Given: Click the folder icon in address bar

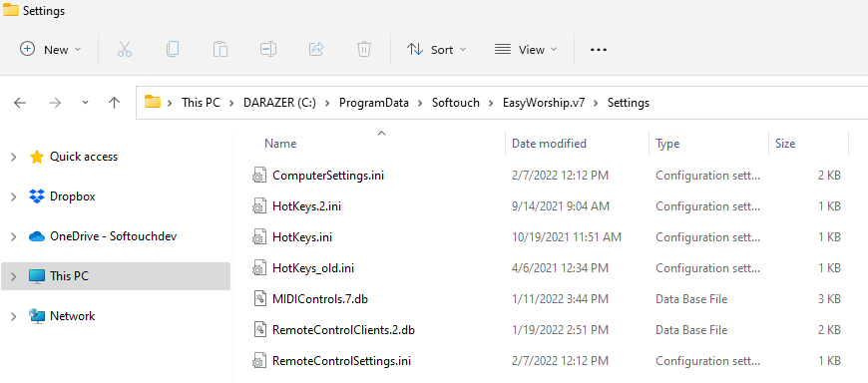Looking at the screenshot, I should [153, 102].
